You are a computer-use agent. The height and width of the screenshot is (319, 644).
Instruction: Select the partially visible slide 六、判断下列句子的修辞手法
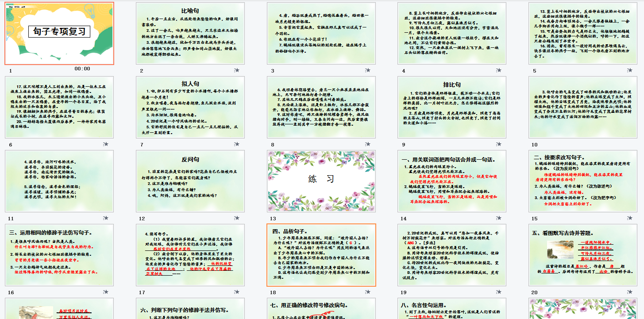pyautogui.click(x=190, y=309)
